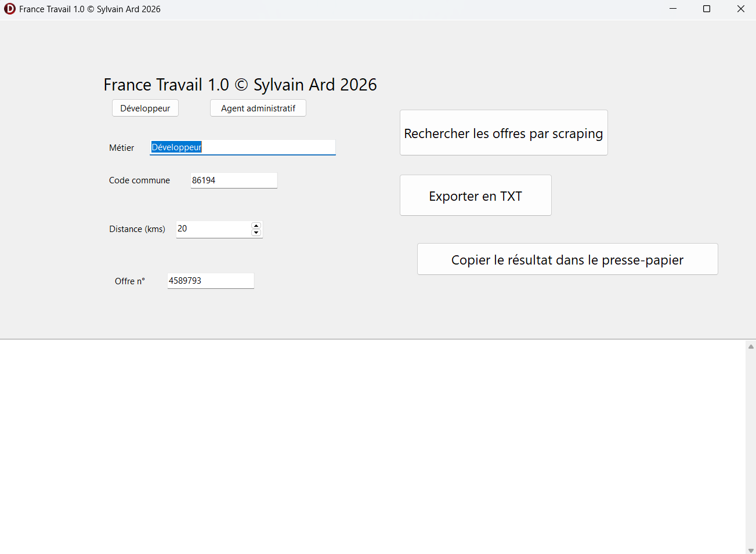
Task: Click the Développeur preset button
Action: point(145,108)
